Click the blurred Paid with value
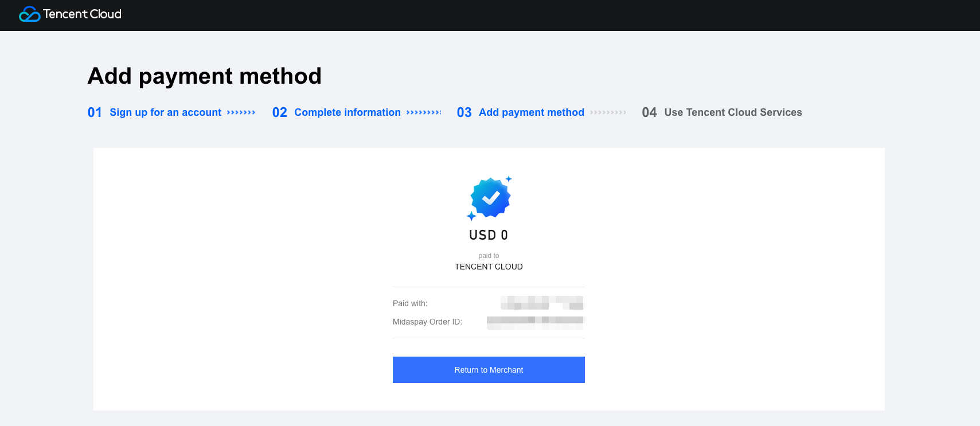 (x=541, y=303)
